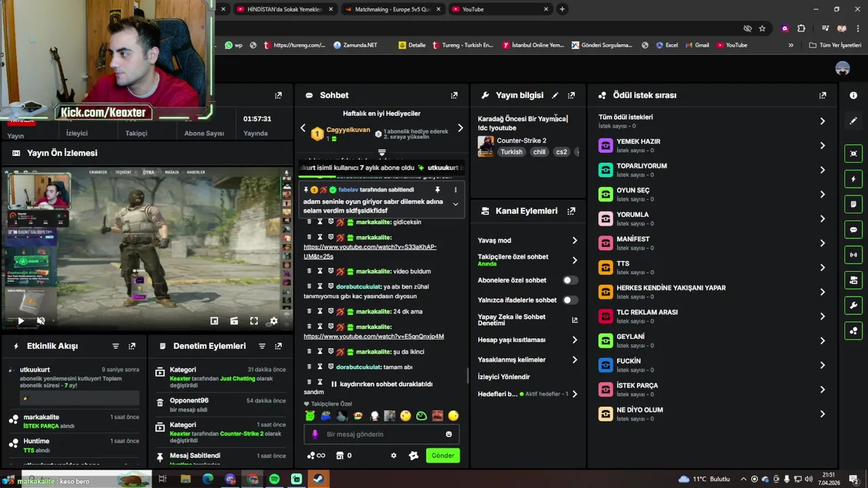Switch to the YouTube browser tab
Image resolution: width=868 pixels, height=488 pixels.
pos(499,9)
